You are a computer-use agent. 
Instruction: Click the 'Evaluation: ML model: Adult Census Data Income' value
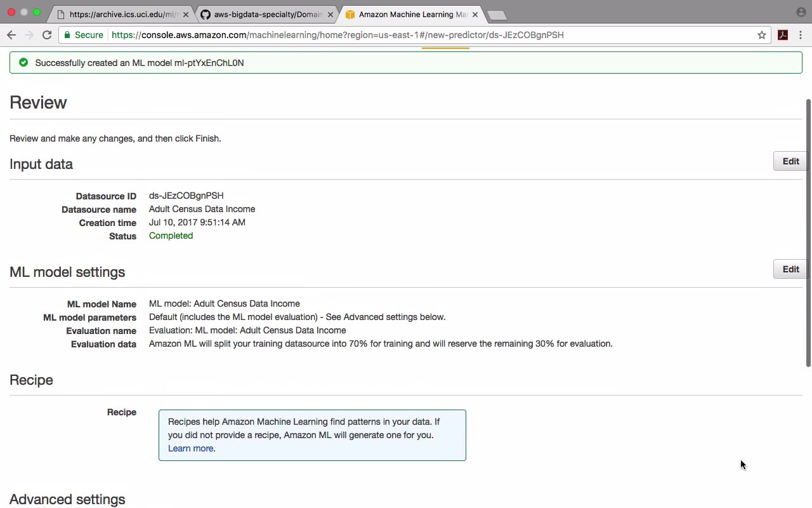coord(247,330)
